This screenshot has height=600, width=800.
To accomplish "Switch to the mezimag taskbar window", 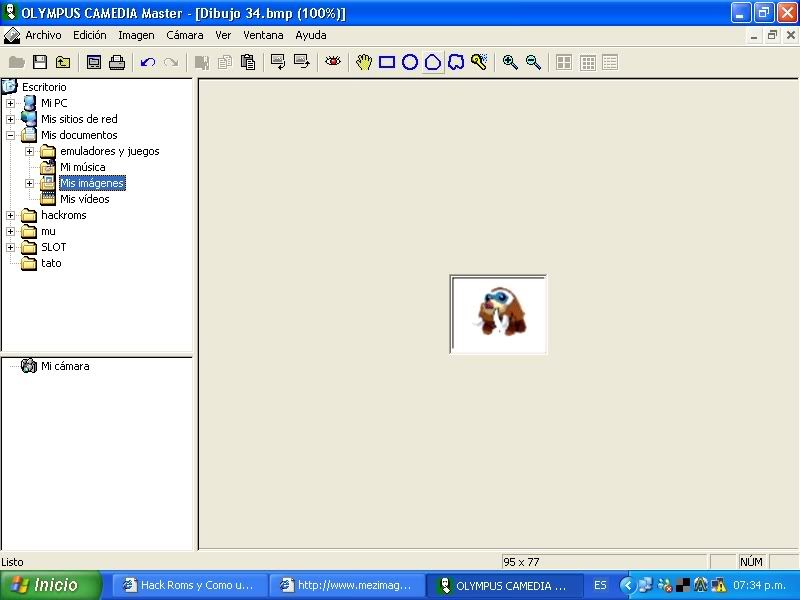I will pyautogui.click(x=347, y=585).
